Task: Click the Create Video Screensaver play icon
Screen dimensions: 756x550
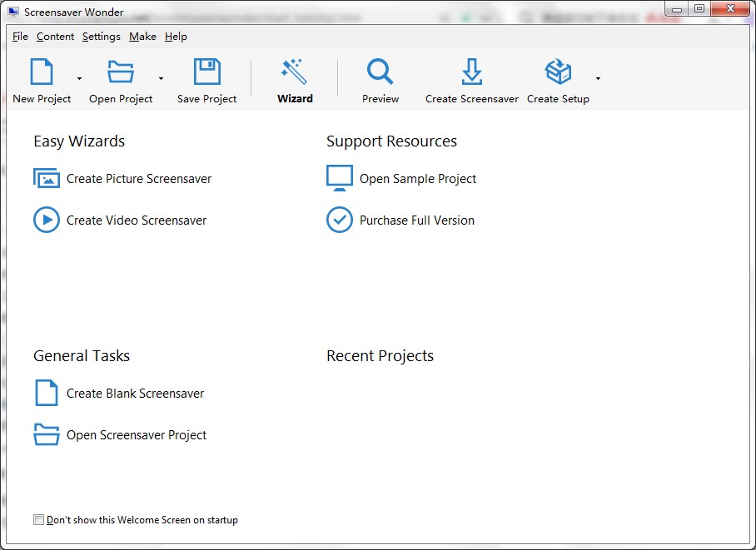Action: pos(47,220)
